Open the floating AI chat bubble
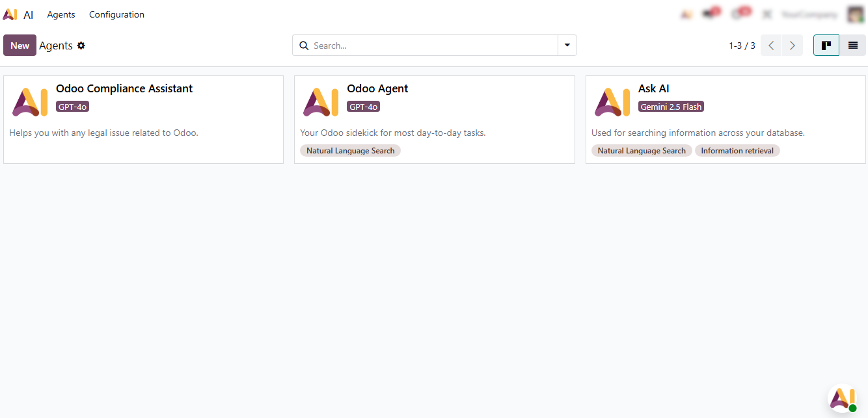 tap(842, 398)
